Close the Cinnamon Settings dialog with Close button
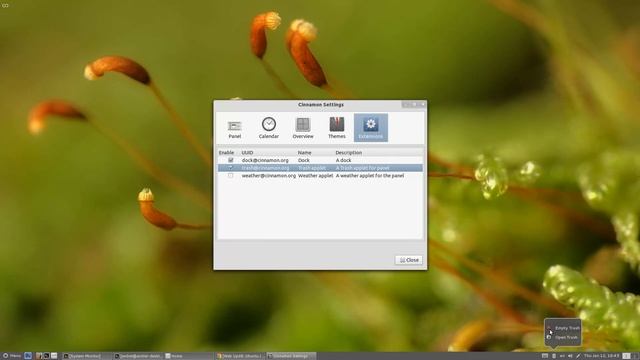640x360 pixels. [x=409, y=260]
